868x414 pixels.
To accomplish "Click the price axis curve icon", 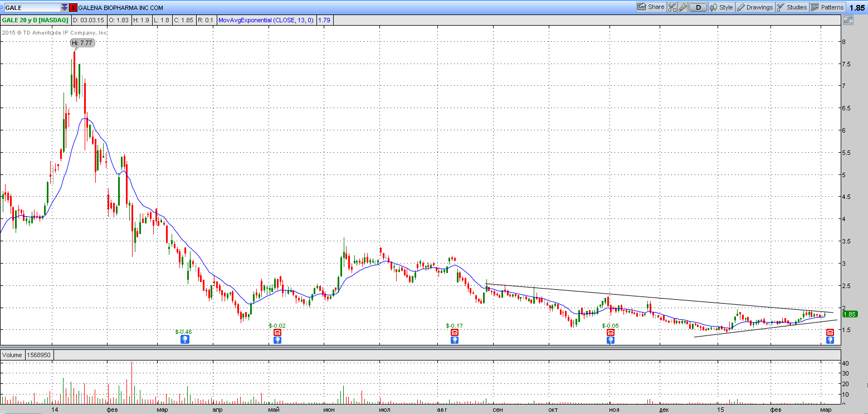I will [849, 20].
